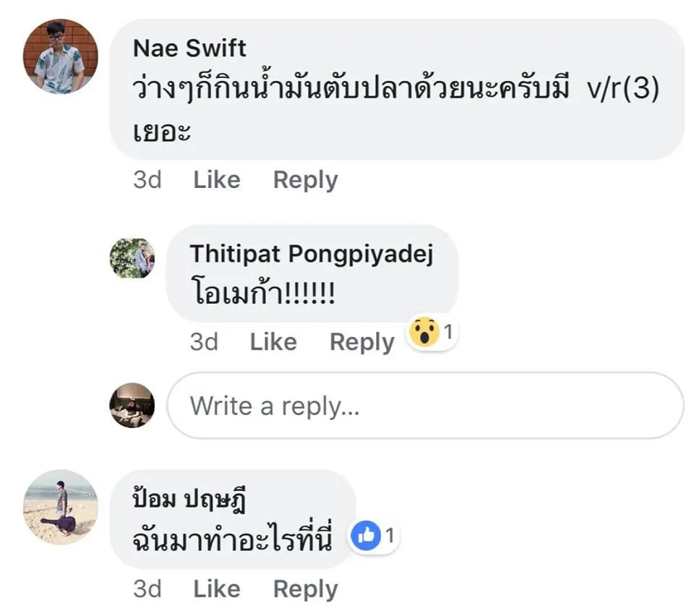
Task: Click your avatar beside the reply box
Action: 132,406
